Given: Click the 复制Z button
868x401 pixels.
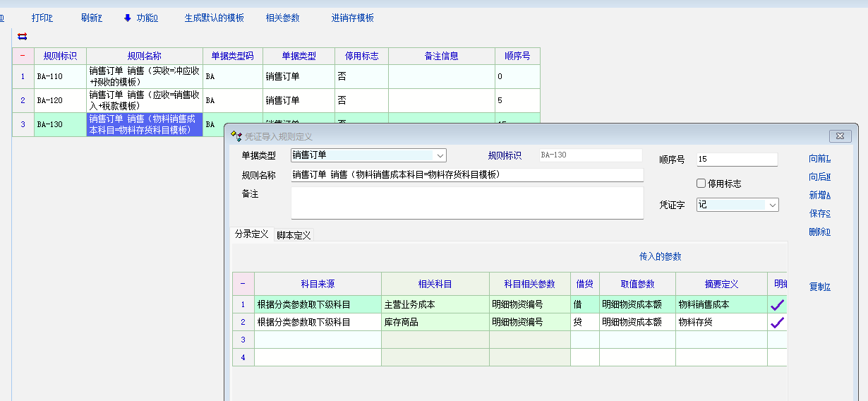Looking at the screenshot, I should pos(820,287).
